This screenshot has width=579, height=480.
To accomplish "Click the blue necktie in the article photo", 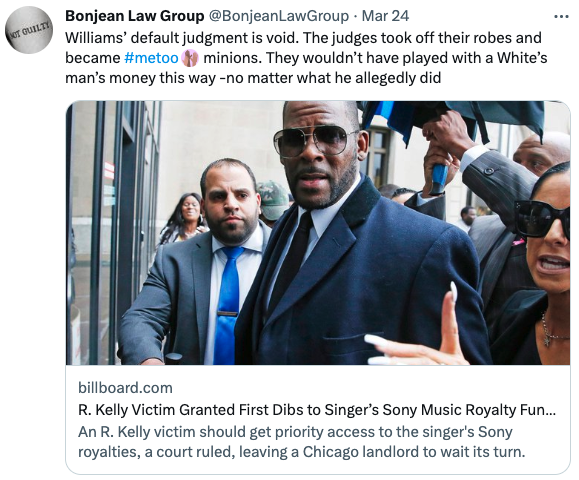I will click(226, 305).
